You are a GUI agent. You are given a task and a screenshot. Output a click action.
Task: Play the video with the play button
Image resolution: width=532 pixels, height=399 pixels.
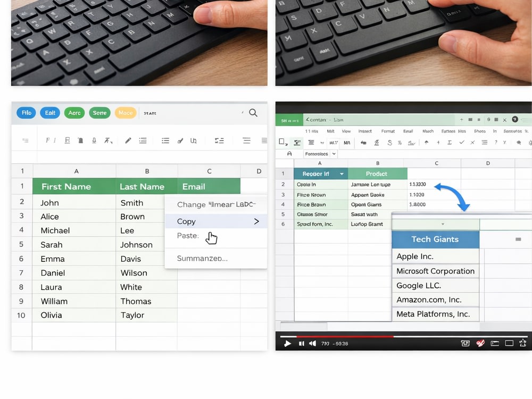coord(287,343)
